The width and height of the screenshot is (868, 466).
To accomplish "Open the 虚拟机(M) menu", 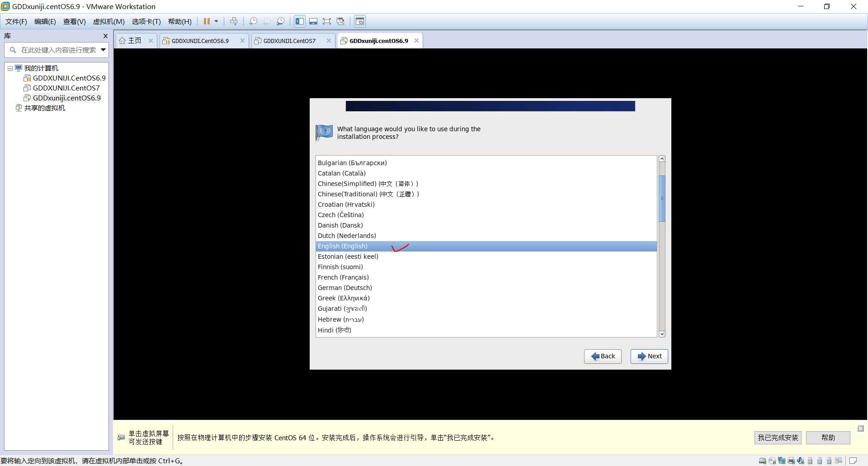I will pos(109,22).
